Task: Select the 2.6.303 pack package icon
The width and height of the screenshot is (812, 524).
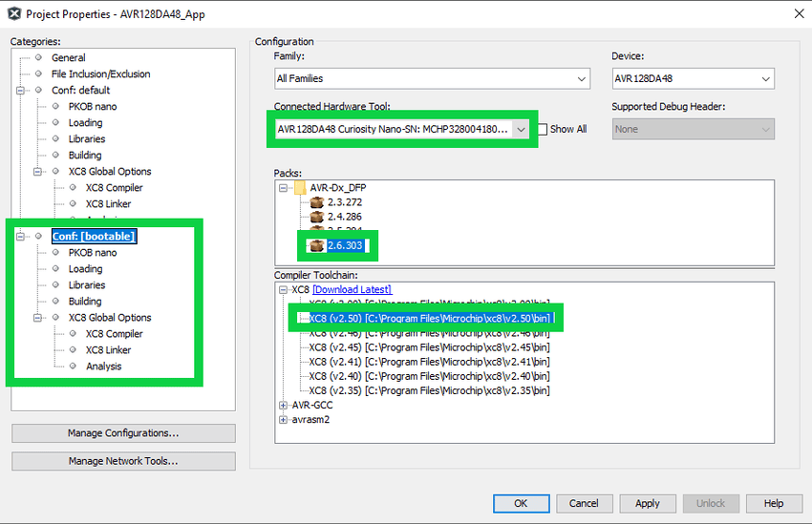Action: 317,245
